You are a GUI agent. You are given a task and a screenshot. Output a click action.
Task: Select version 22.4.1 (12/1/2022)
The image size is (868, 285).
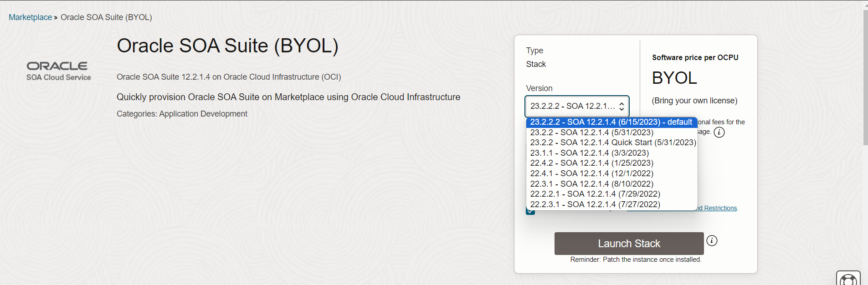click(x=611, y=173)
